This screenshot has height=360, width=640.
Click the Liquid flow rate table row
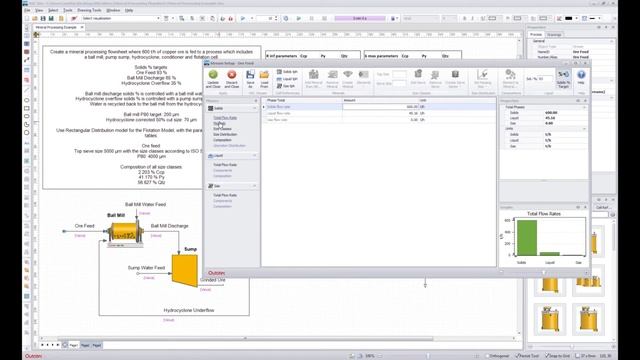click(x=379, y=113)
